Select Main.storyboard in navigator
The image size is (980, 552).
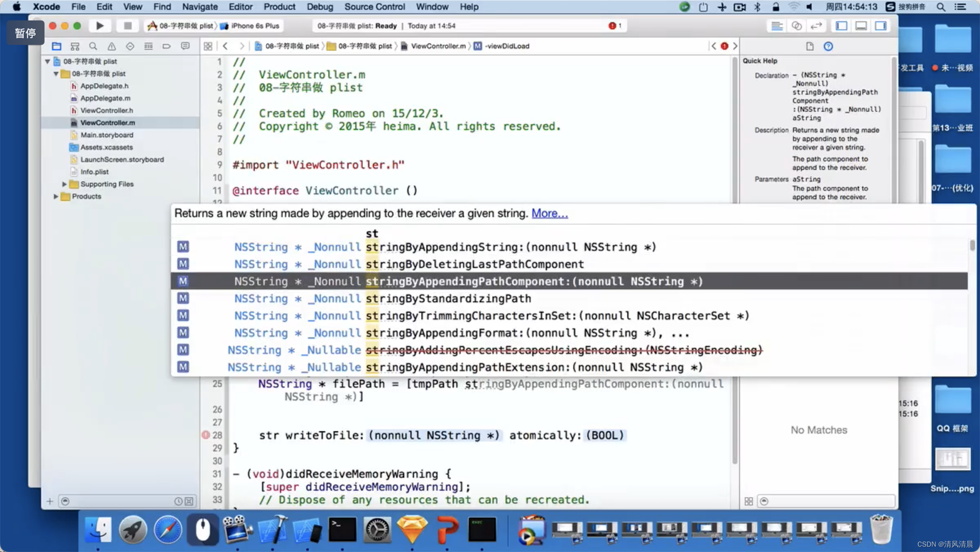(x=107, y=135)
